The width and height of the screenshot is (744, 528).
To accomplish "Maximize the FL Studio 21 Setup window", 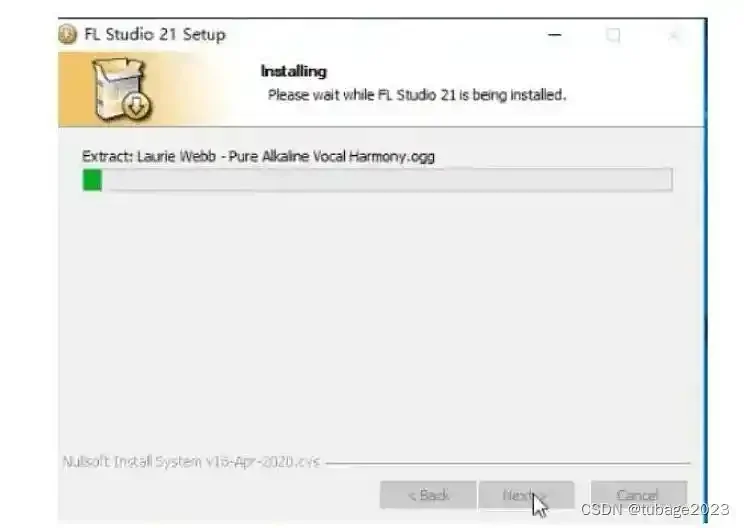I will click(x=613, y=35).
